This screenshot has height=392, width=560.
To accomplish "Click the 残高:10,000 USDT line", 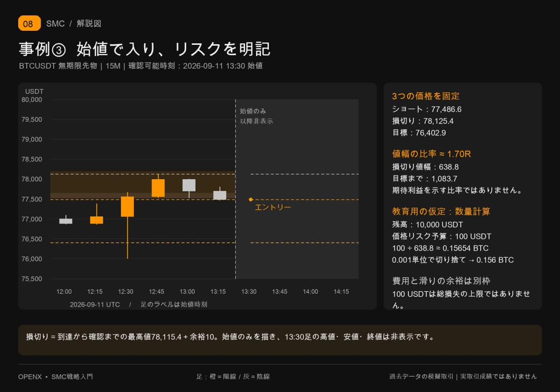I will [x=427, y=224].
